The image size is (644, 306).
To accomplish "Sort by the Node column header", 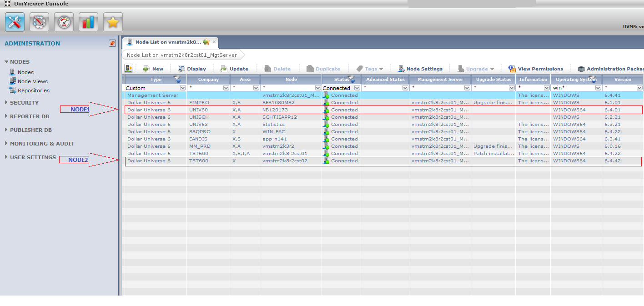I will pyautogui.click(x=291, y=79).
